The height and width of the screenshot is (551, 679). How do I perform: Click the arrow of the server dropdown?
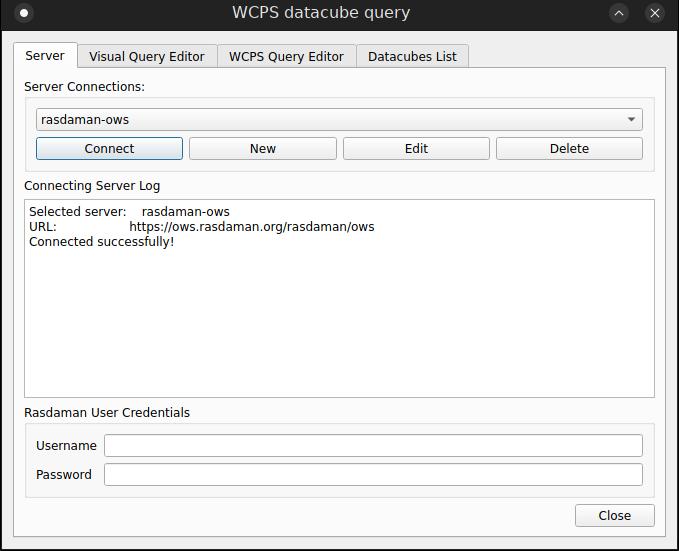pyautogui.click(x=631, y=119)
